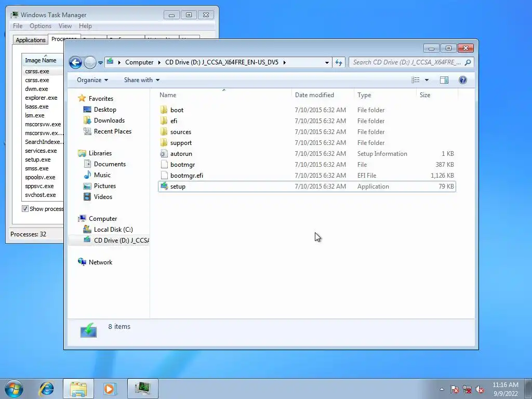
Task: Open Libraries in the navigation pane
Action: (100, 153)
